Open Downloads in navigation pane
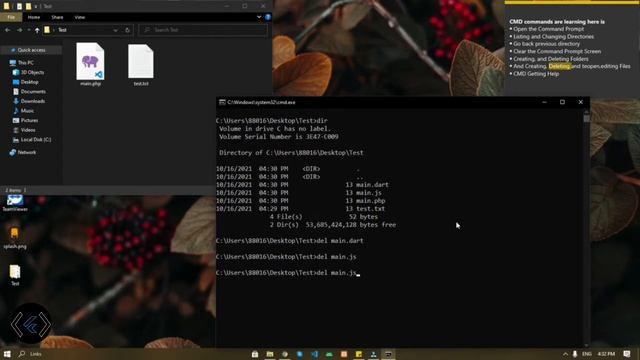640x360 pixels. [32, 101]
